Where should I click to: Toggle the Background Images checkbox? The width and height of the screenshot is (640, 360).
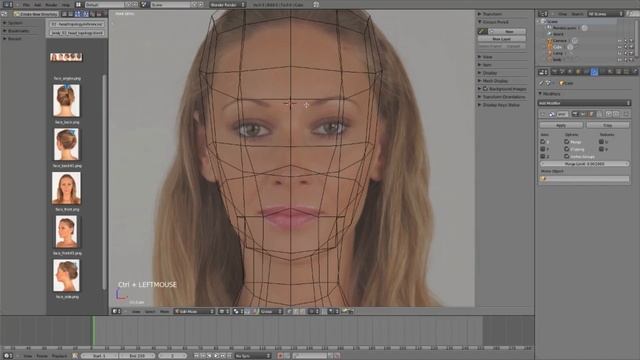[x=485, y=89]
